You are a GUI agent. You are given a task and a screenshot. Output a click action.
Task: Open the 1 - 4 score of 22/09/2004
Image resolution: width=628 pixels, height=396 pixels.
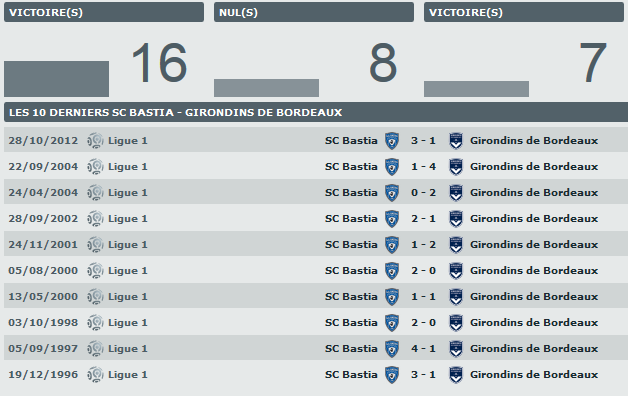(x=423, y=167)
